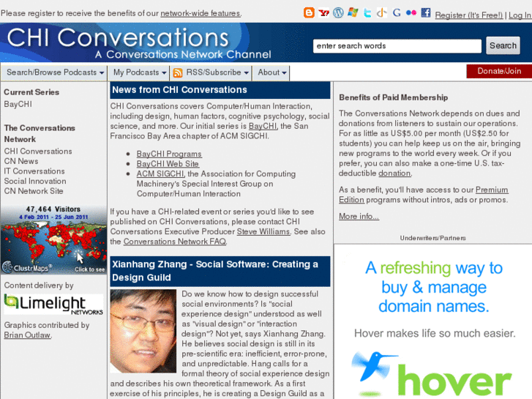Click the Benefits of Paid Membership heading

tap(394, 97)
